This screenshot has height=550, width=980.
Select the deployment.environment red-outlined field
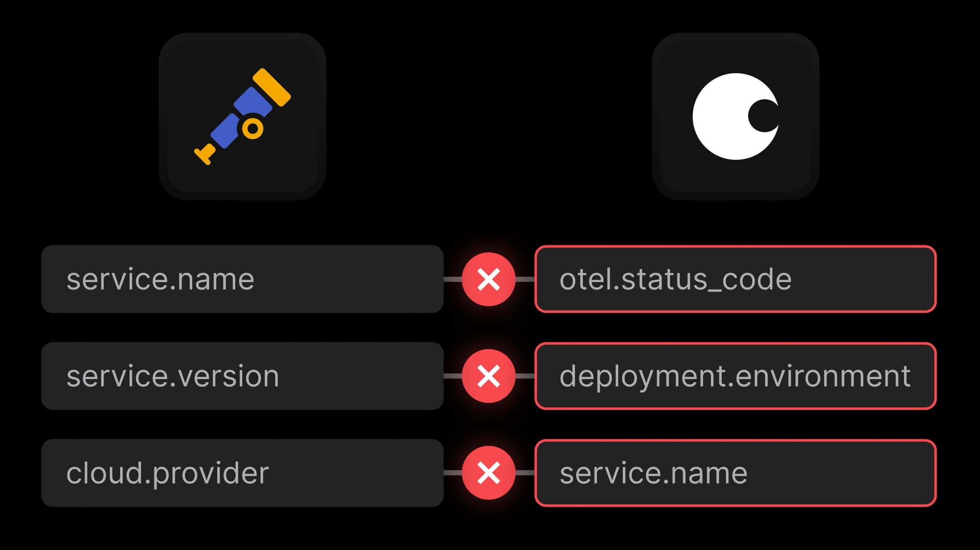735,376
